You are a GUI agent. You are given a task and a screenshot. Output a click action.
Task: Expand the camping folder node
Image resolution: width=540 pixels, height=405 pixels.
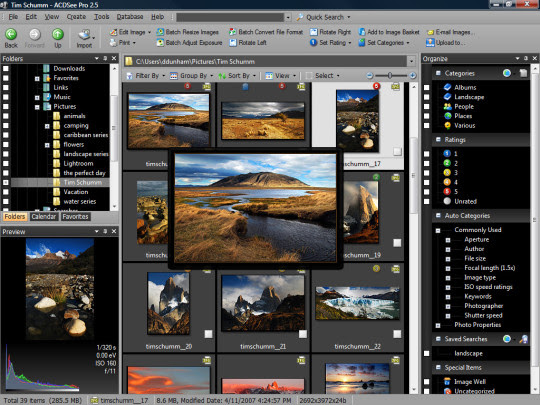click(x=47, y=126)
